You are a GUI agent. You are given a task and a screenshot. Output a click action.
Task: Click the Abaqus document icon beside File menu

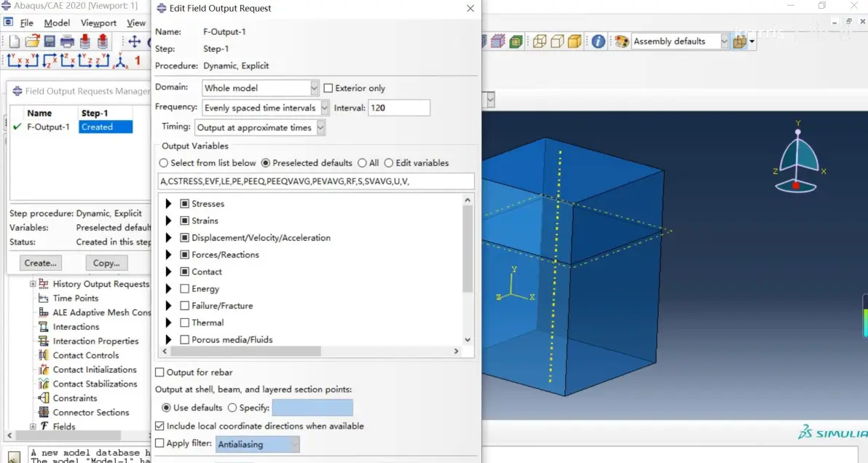[x=8, y=23]
